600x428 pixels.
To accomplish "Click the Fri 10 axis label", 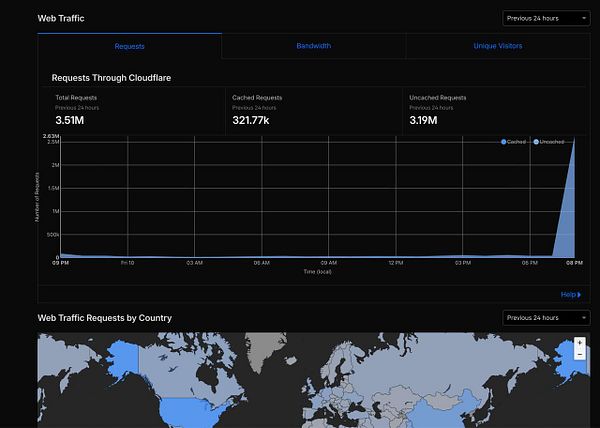I will click(127, 263).
